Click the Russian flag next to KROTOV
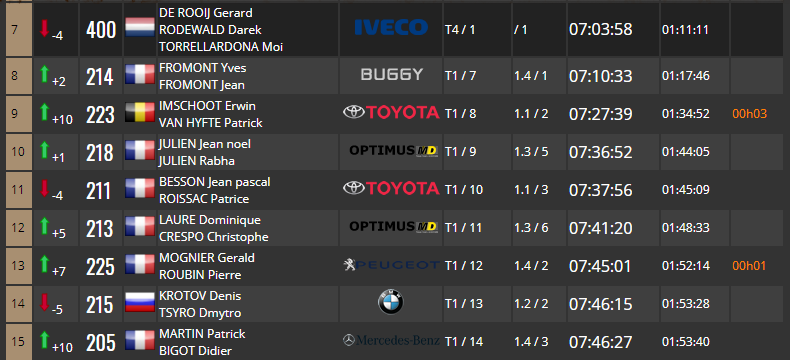 pyautogui.click(x=140, y=303)
